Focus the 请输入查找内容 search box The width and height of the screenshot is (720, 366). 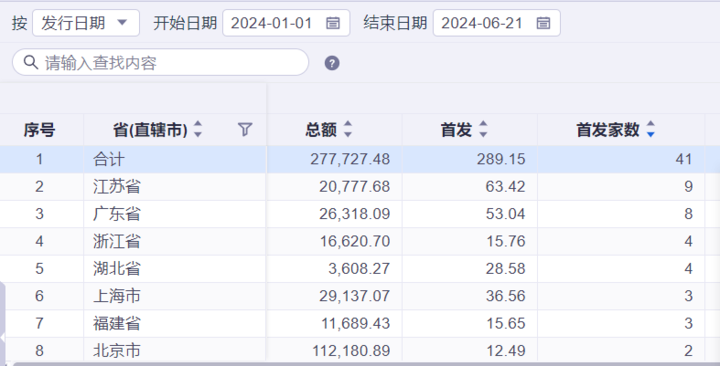tap(160, 62)
